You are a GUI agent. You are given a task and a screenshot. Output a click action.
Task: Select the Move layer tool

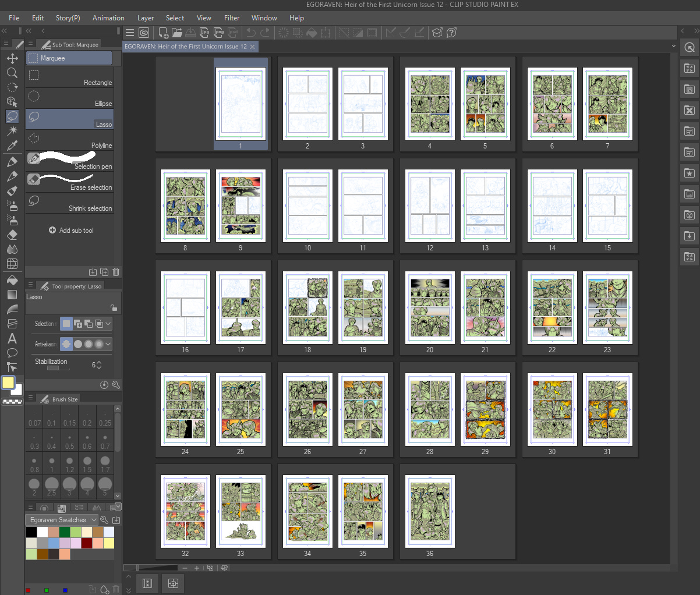pyautogui.click(x=12, y=58)
